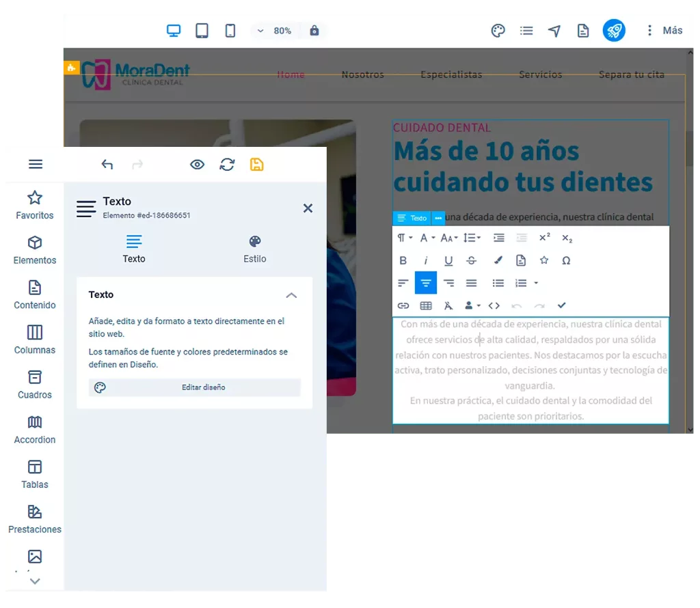Toggle bold formatting

point(403,260)
